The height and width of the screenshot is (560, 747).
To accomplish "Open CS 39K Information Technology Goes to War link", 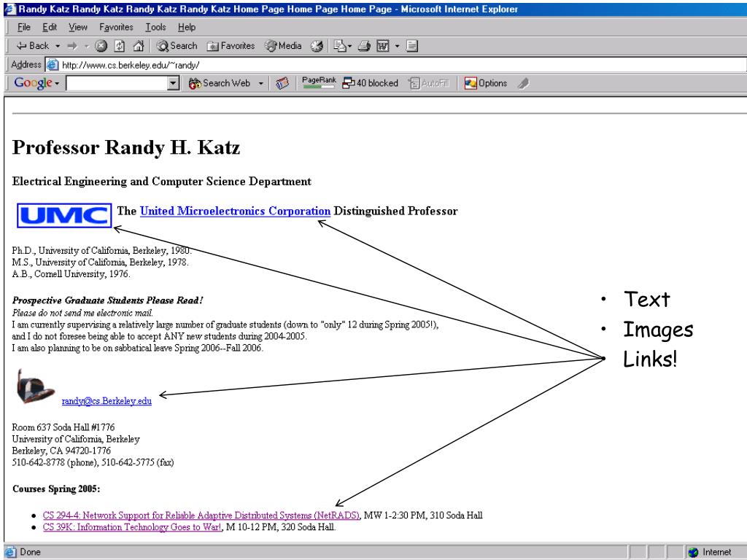I will (132, 527).
